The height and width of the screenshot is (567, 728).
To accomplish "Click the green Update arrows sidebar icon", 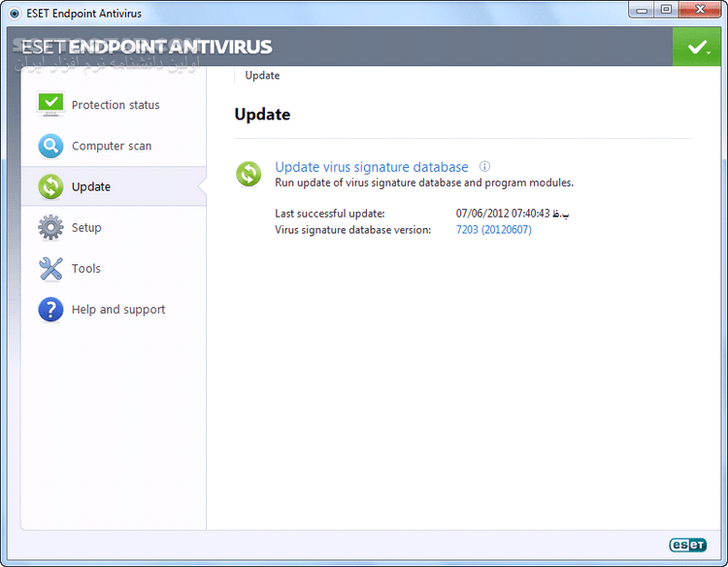I will [x=50, y=186].
